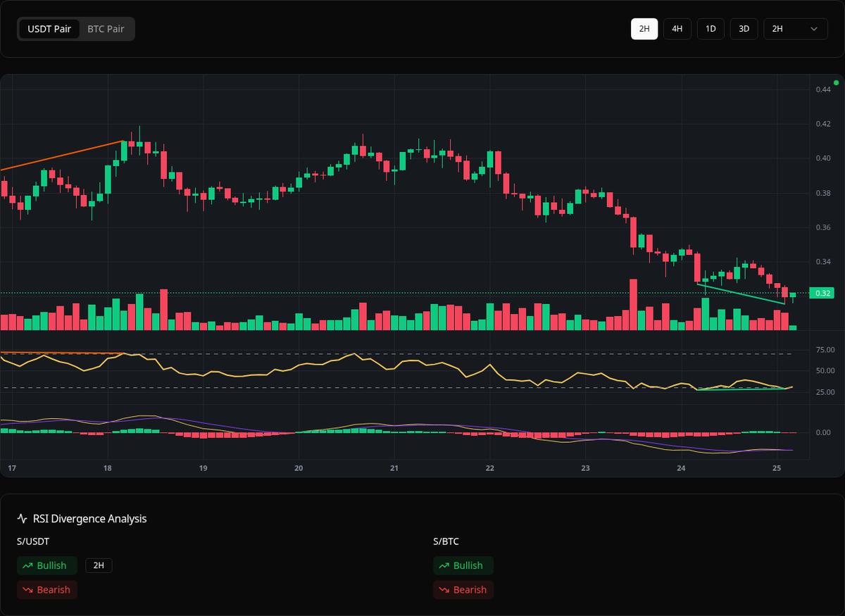Screen dimensions: 845x616
Task: Click the 25.00 RSI axis label
Action: coord(825,392)
